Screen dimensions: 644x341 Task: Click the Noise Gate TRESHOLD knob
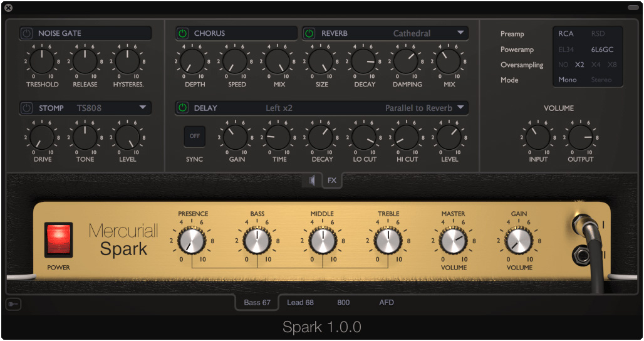(42, 61)
